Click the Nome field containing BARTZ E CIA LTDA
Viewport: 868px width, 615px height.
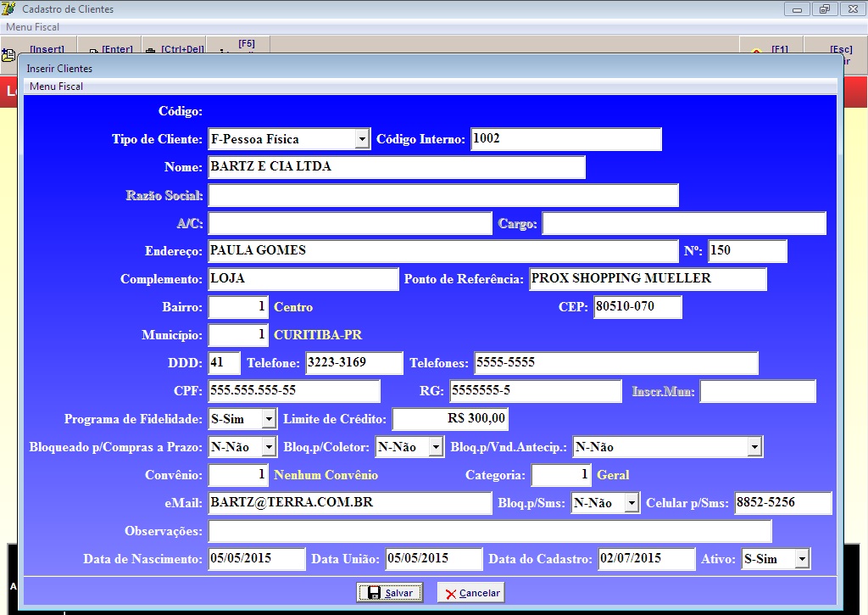click(397, 167)
